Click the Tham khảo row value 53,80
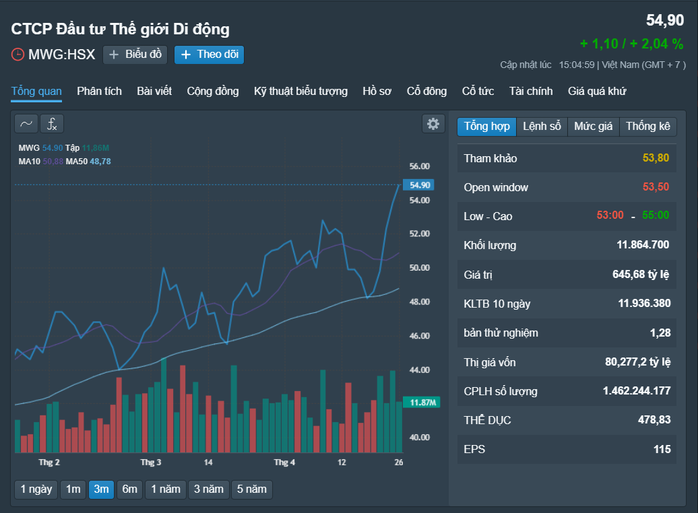698x513 pixels. point(656,158)
